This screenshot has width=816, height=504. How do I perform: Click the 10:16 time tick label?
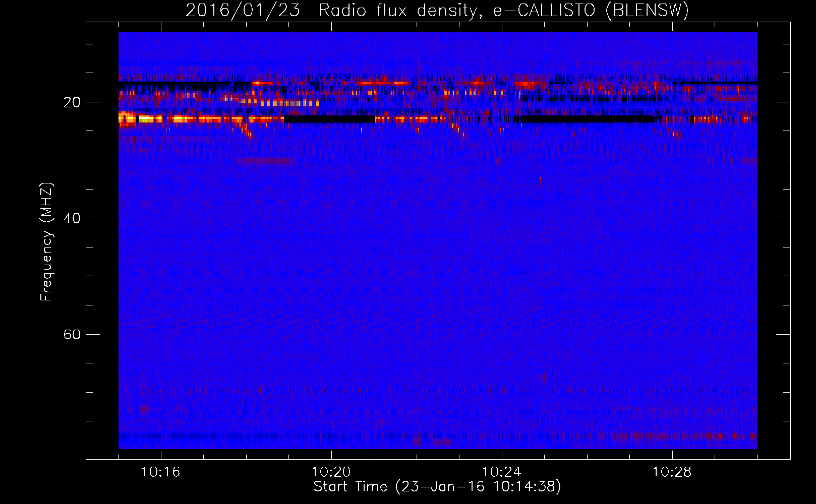160,472
